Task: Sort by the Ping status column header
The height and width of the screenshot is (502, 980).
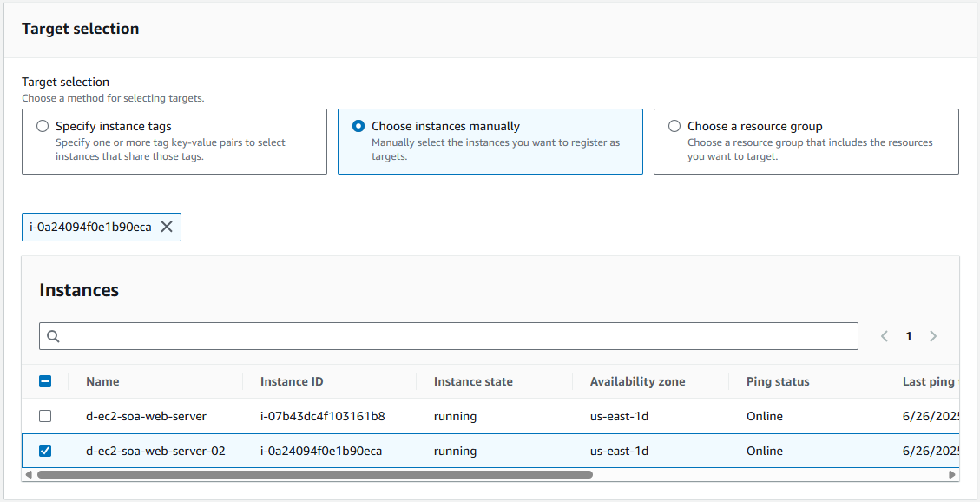Action: (778, 381)
